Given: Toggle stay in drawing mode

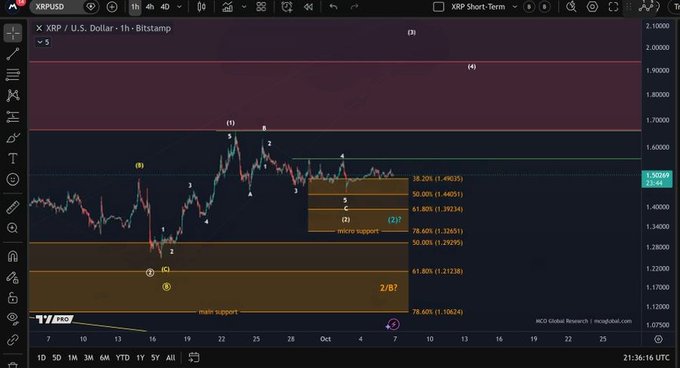Looking at the screenshot, I should (x=13, y=277).
